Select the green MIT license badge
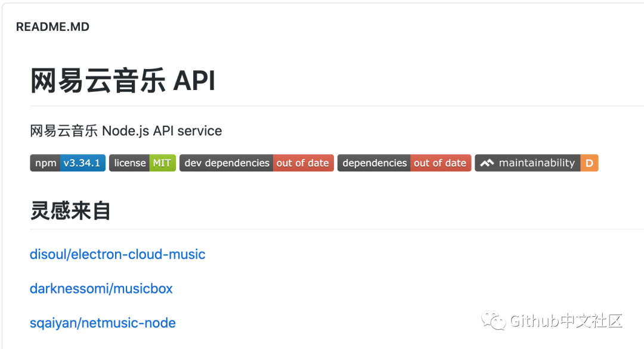The image size is (644, 349). [x=162, y=163]
